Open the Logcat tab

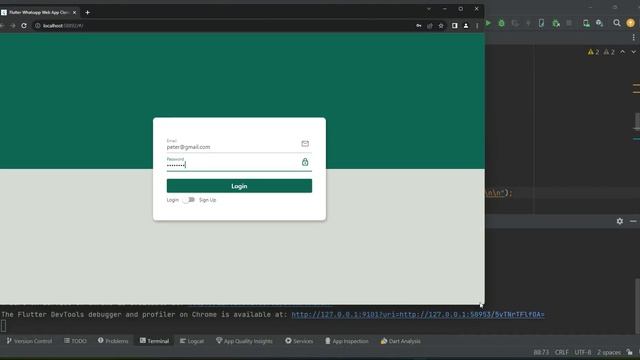[192, 341]
